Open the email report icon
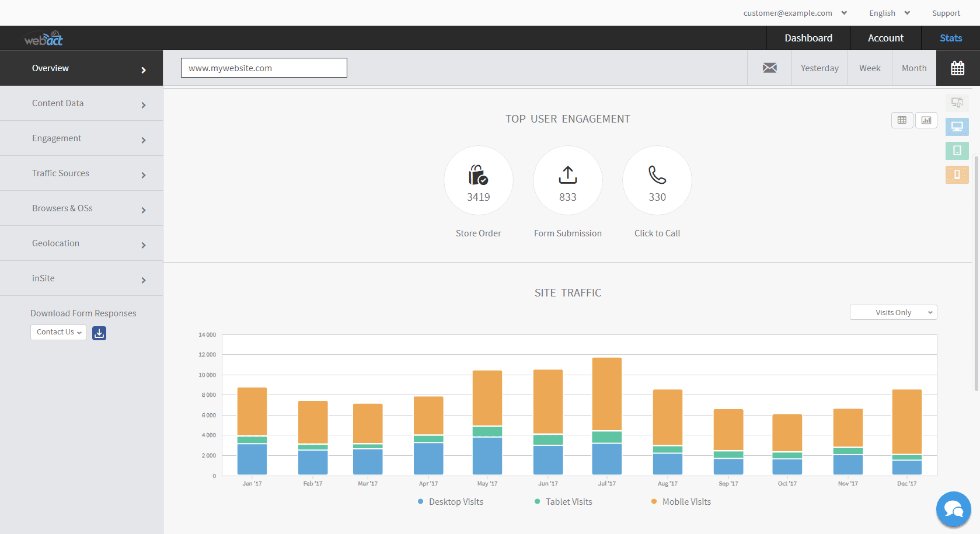The image size is (980, 534). click(x=769, y=68)
